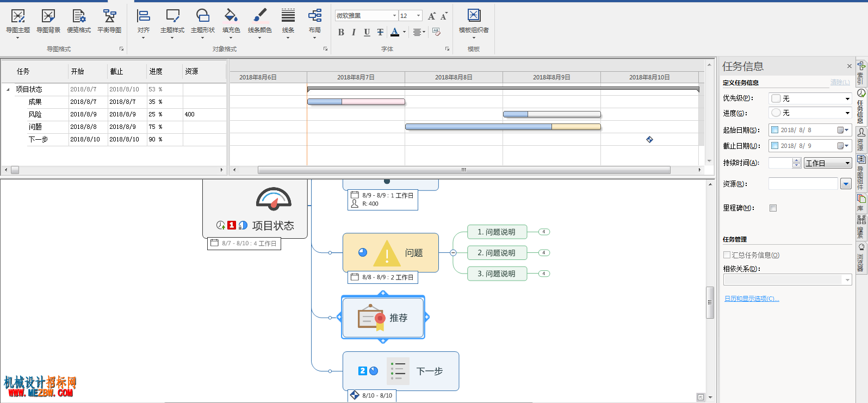The image size is (868, 403).
Task: Toggle underline formatting
Action: (367, 32)
